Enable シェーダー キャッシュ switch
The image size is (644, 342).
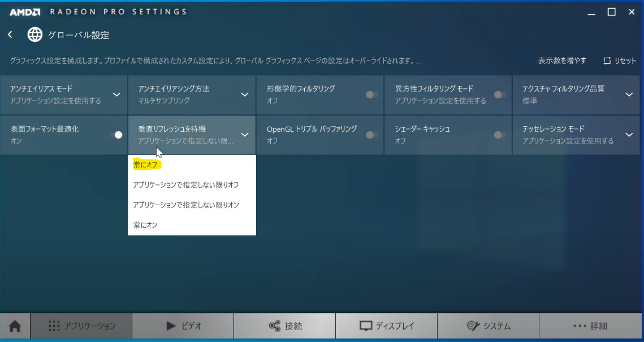click(500, 135)
